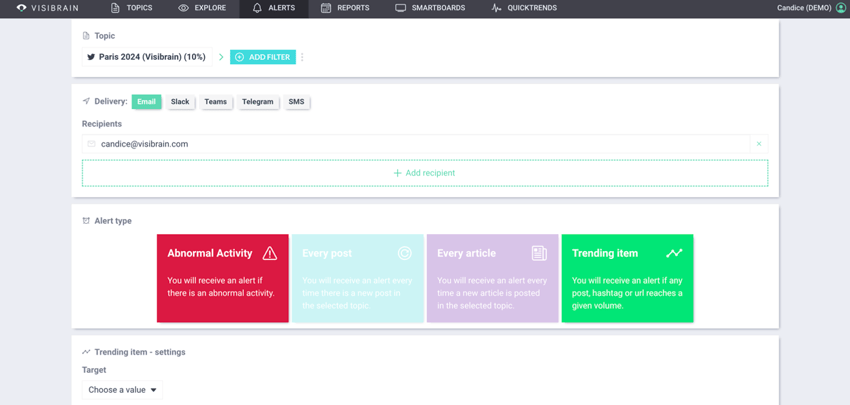Open Quicktrends from the navigation bar

click(x=524, y=8)
